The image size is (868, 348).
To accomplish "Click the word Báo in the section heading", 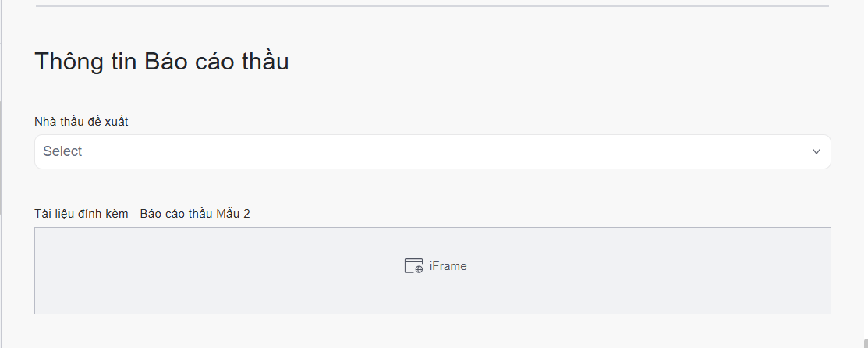I will pyautogui.click(x=163, y=62).
